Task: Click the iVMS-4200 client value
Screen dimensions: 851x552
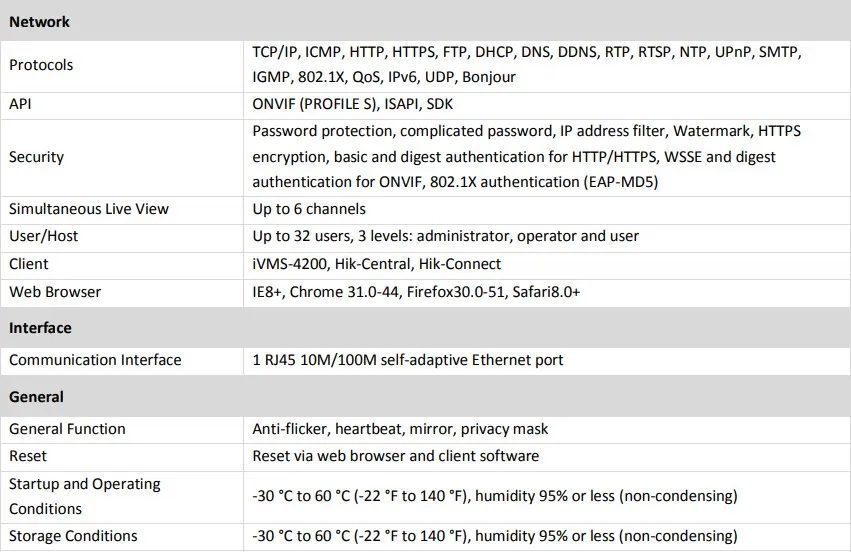Action: click(377, 264)
